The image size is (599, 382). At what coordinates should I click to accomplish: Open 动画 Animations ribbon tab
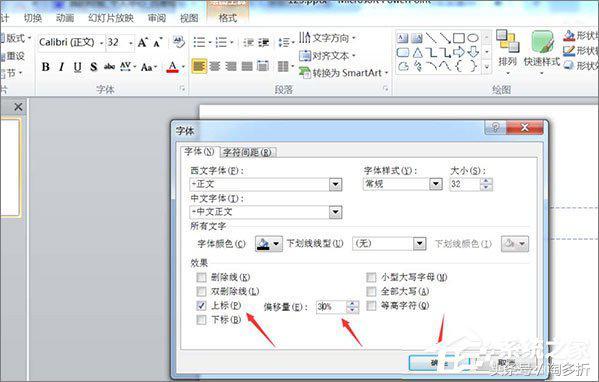(65, 18)
